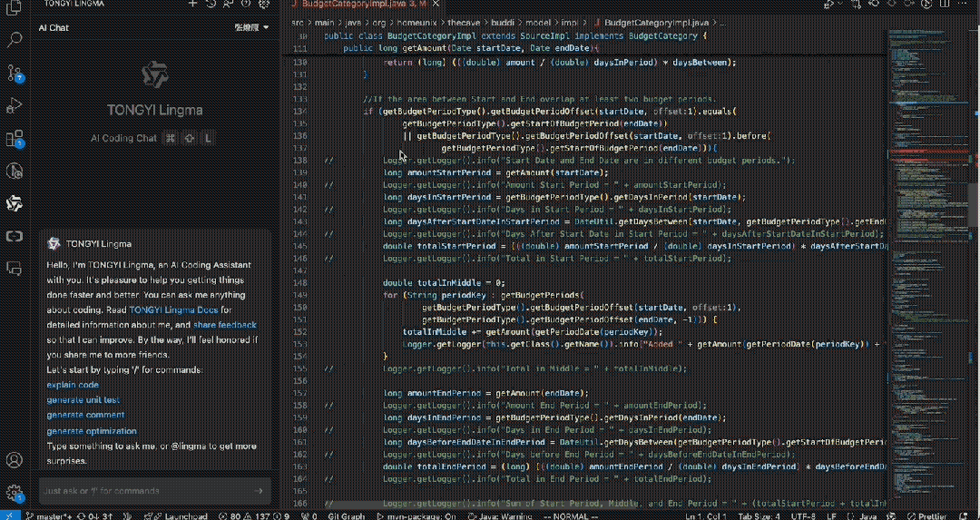
Task: Open the Run and Debug view
Action: point(14,105)
